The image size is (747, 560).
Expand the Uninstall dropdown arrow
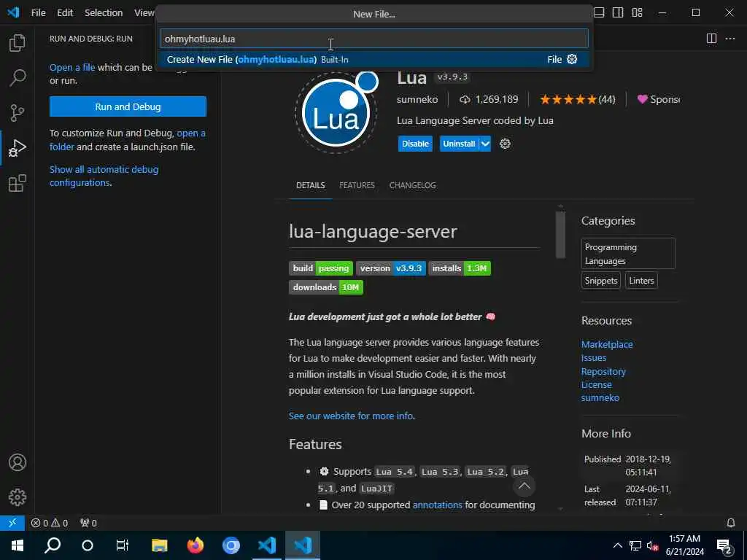[x=485, y=144]
